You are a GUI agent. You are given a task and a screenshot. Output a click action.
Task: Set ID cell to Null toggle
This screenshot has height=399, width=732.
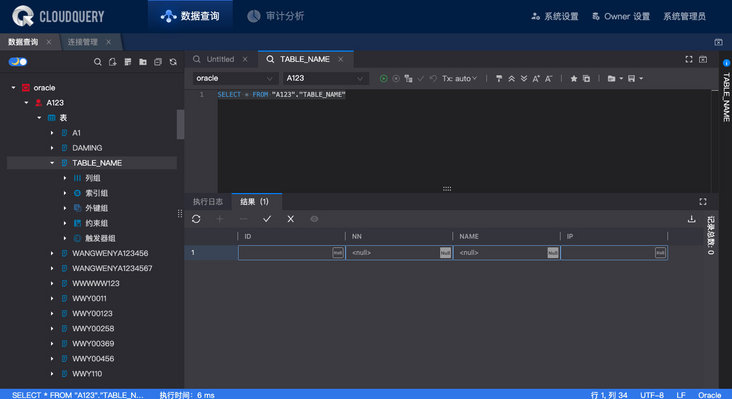click(x=338, y=252)
